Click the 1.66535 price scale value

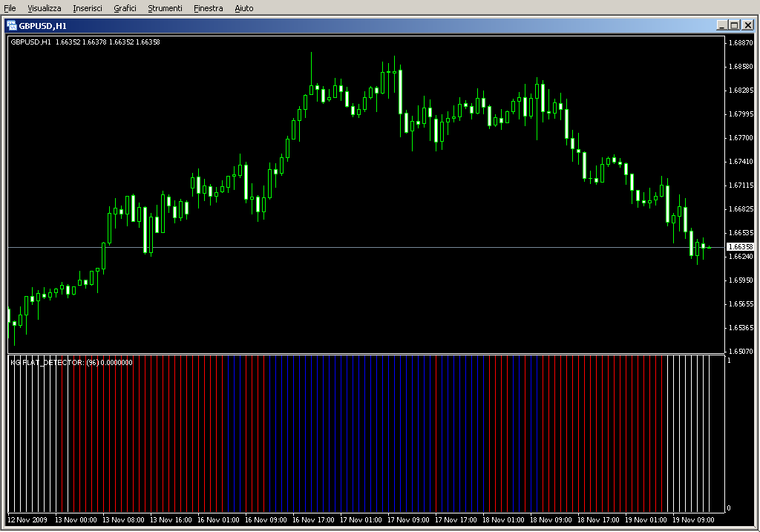pos(741,232)
